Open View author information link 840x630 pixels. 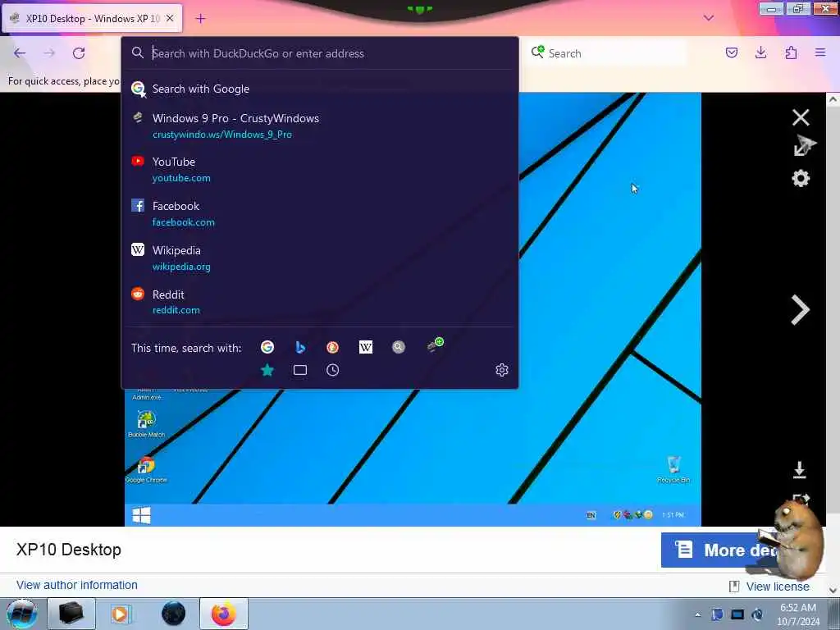pos(76,585)
